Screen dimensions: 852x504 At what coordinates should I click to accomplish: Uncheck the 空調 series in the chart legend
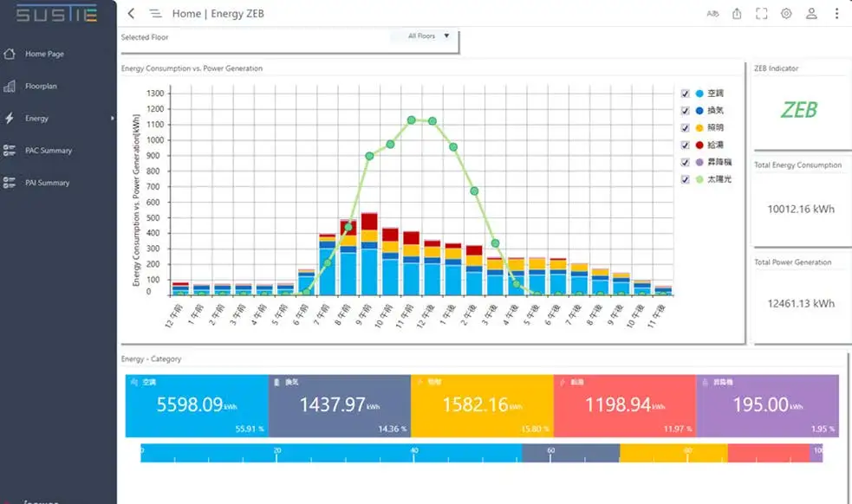pos(685,93)
